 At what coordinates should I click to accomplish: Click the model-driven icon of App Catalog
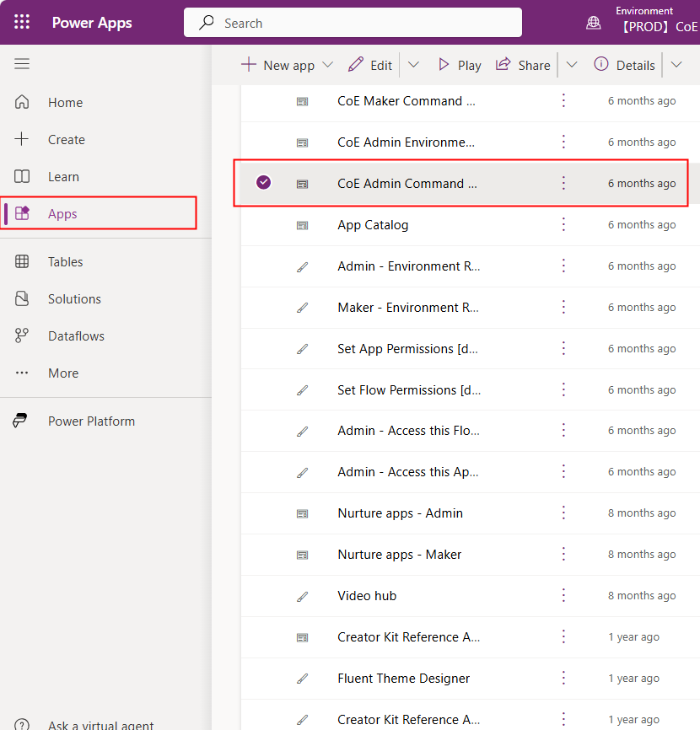[302, 225]
